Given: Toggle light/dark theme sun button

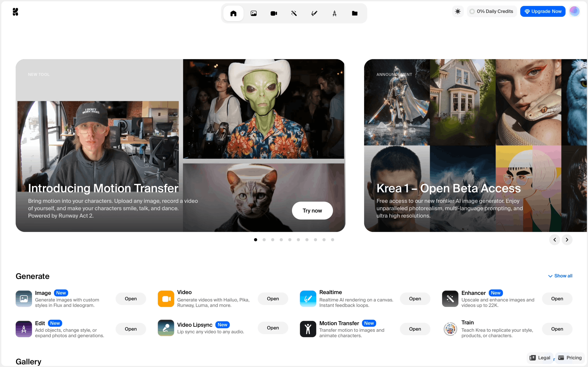Looking at the screenshot, I should [x=458, y=11].
